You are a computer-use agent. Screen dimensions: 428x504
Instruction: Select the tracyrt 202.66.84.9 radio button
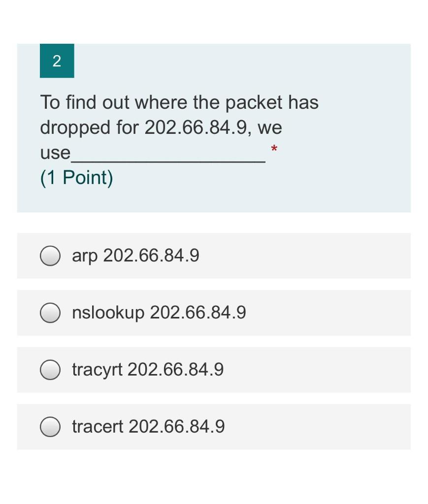(50, 369)
